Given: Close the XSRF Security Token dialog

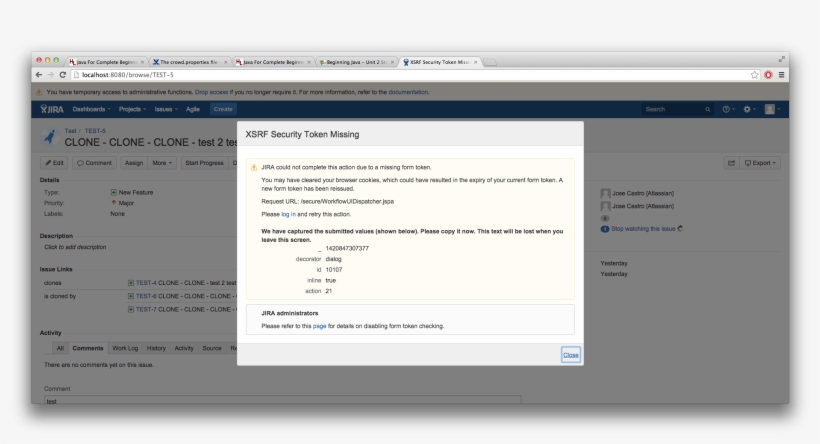Looking at the screenshot, I should point(570,355).
